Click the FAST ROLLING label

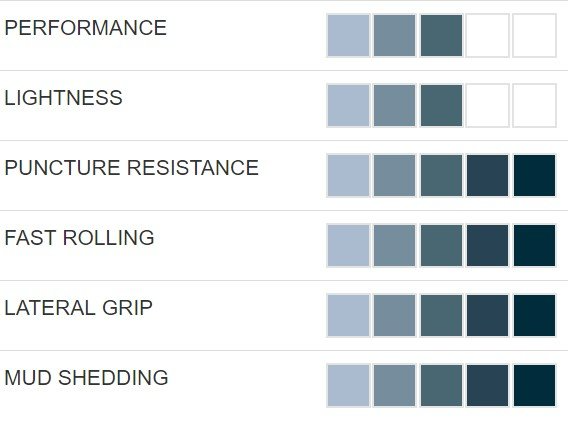click(x=79, y=238)
